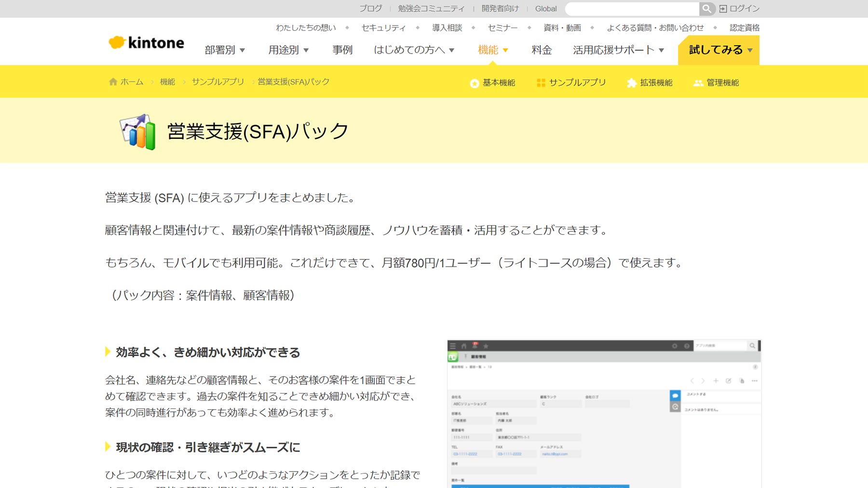Image resolution: width=868 pixels, height=488 pixels.
Task: Click the わたしたちの想い link
Action: (306, 27)
